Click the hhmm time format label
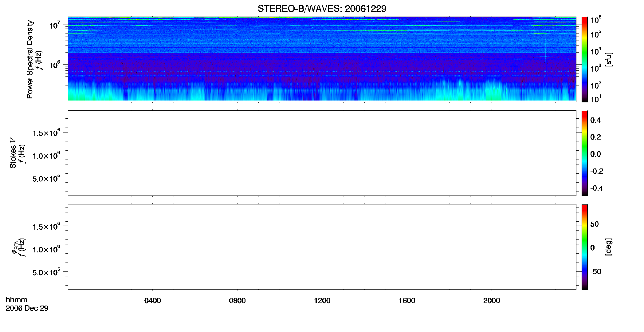644x332 pixels. pyautogui.click(x=17, y=300)
